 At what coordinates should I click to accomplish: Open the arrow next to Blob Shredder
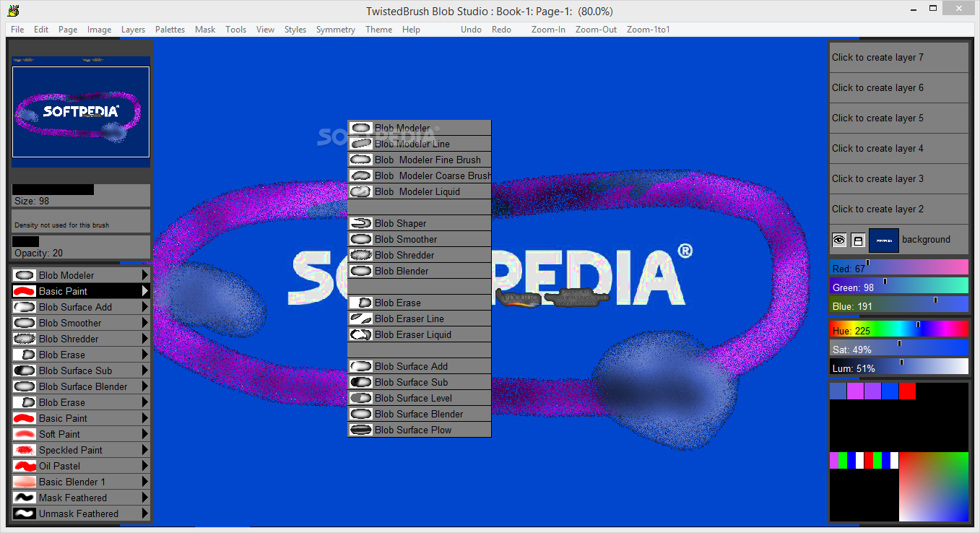[x=145, y=339]
